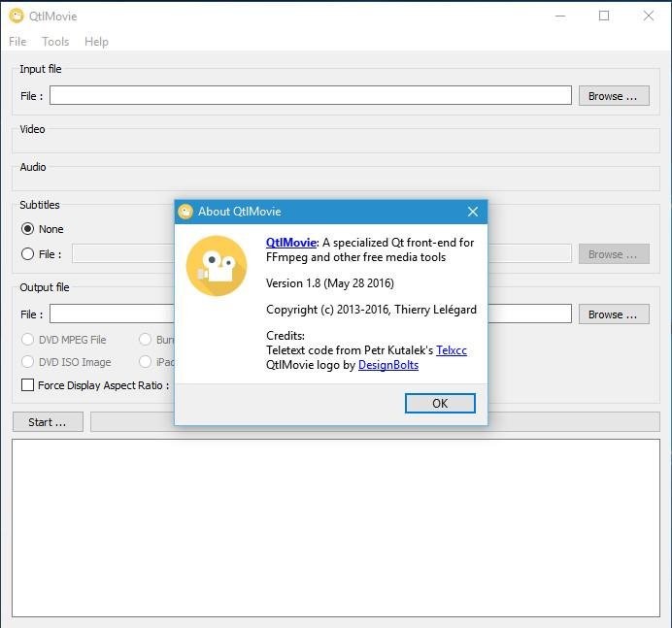Image resolution: width=672 pixels, height=628 pixels.
Task: Open the Telxcc link
Action: [452, 350]
